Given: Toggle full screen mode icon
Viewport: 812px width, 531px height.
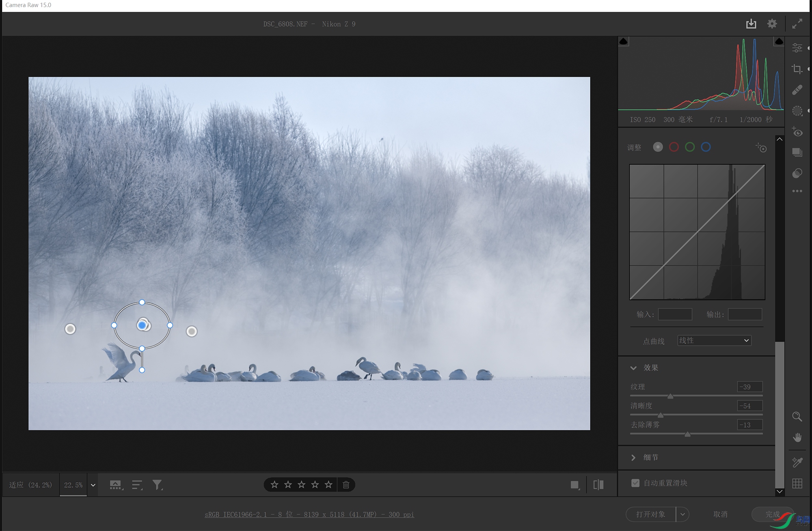Looking at the screenshot, I should pyautogui.click(x=797, y=24).
